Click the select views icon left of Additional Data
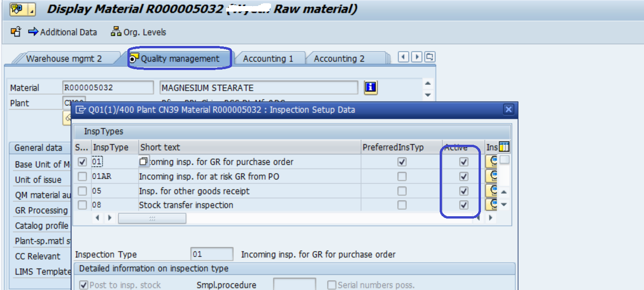Image resolution: width=644 pixels, height=290 pixels. [16, 32]
